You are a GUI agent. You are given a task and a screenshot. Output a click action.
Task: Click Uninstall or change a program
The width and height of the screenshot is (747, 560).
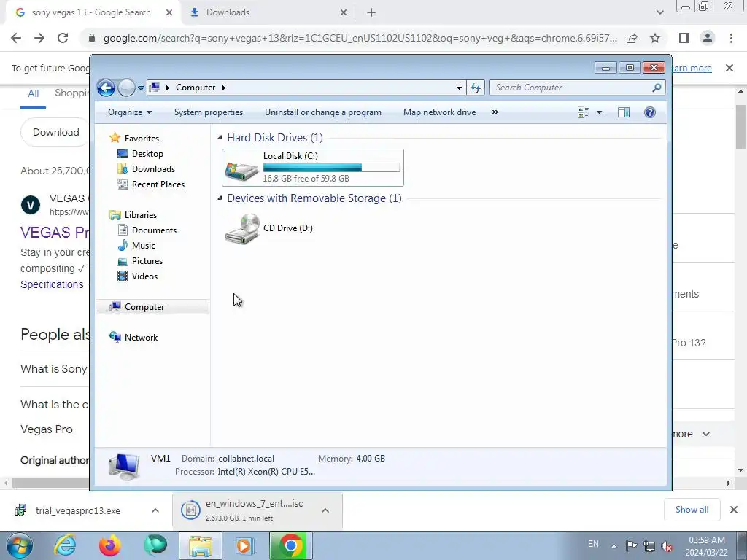tap(323, 112)
